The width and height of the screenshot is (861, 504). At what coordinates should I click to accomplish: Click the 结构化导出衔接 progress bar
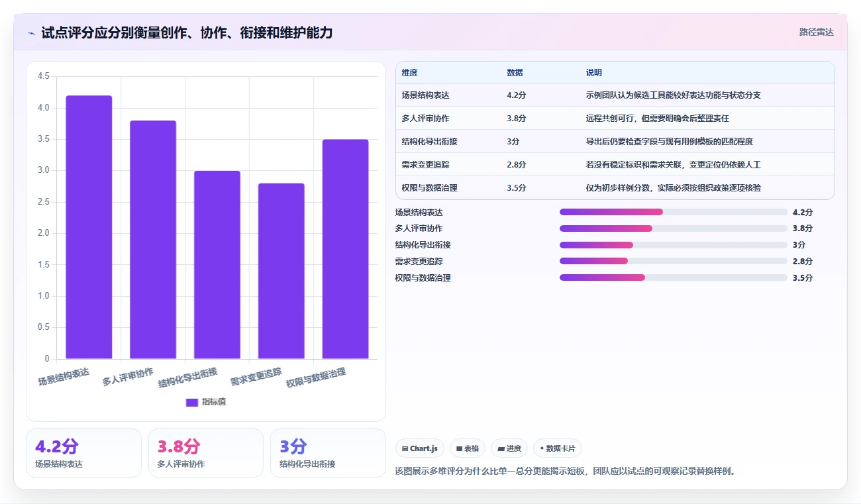tap(674, 245)
